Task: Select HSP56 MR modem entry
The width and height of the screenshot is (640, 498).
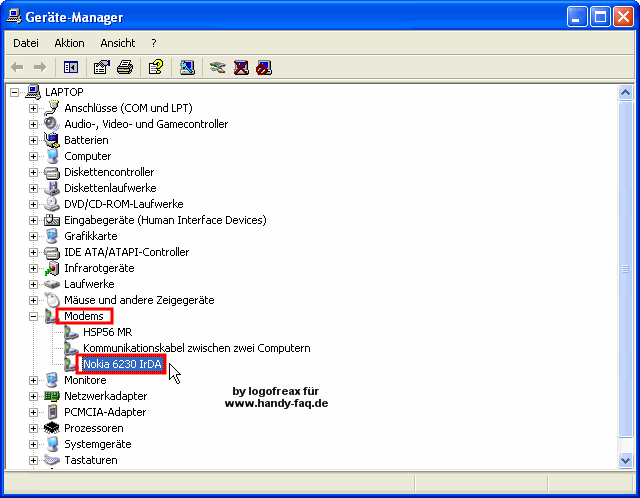Action: (108, 332)
